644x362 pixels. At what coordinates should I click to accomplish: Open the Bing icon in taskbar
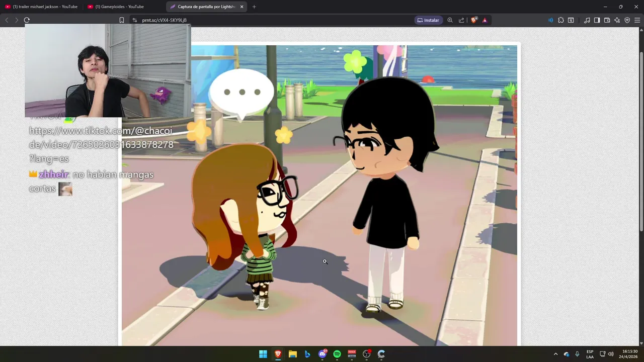click(307, 354)
